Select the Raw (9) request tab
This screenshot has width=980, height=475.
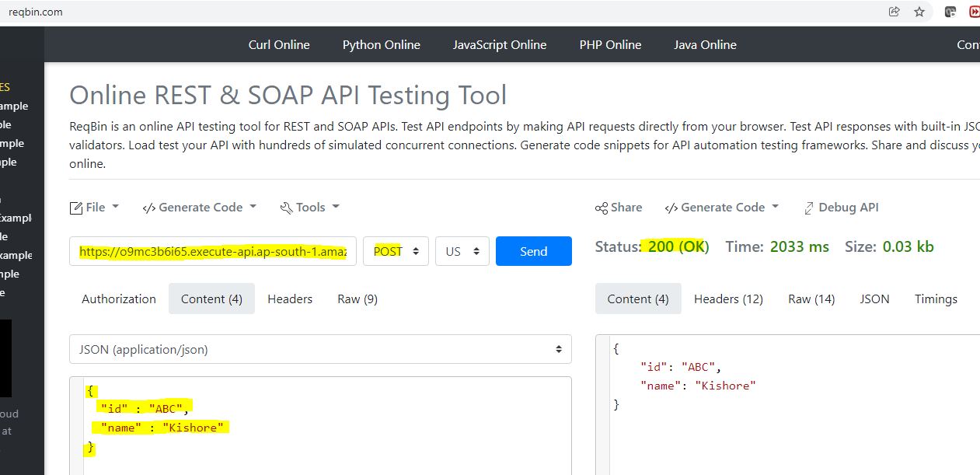(357, 299)
